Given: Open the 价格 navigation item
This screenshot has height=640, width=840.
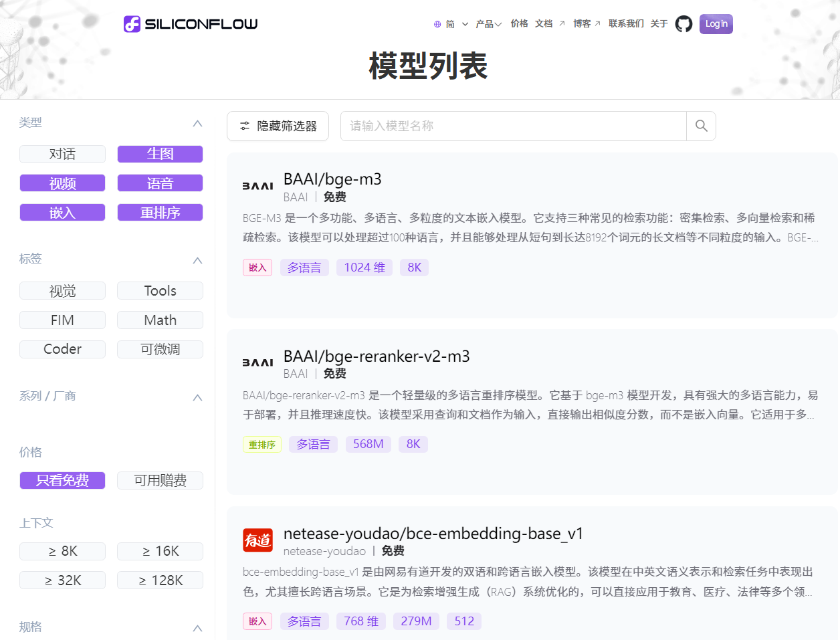Looking at the screenshot, I should click(x=519, y=24).
